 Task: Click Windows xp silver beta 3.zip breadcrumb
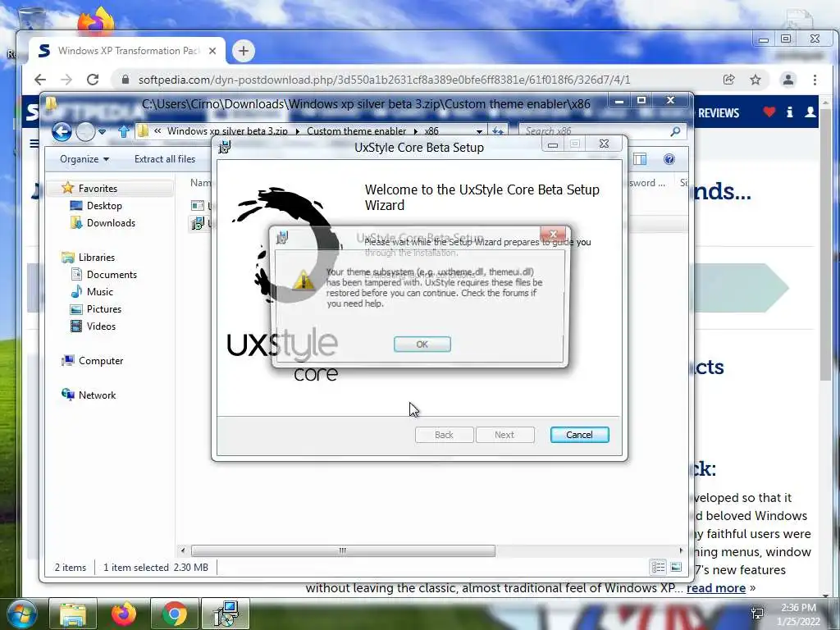(x=227, y=130)
